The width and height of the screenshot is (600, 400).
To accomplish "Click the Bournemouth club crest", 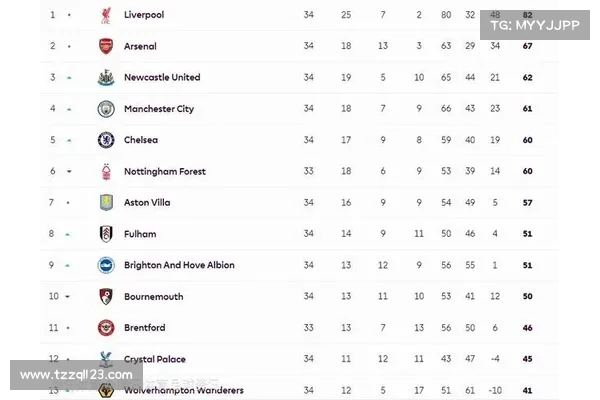I will point(106,296).
